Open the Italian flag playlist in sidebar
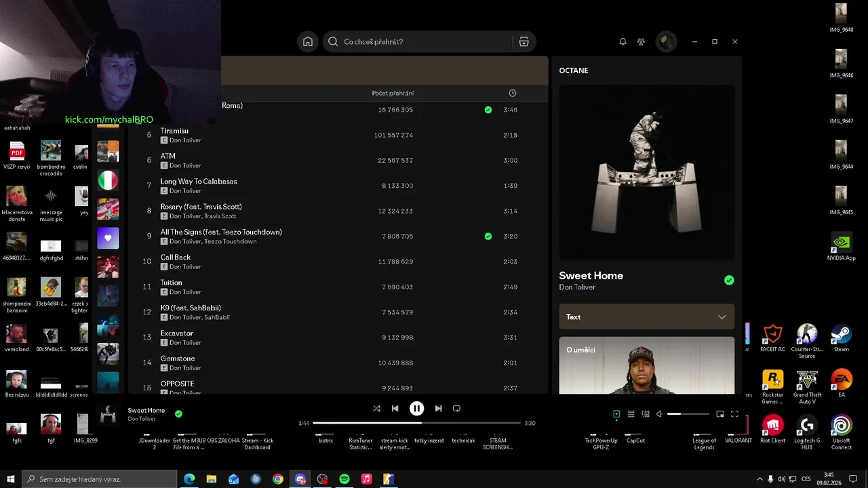 pos(108,180)
